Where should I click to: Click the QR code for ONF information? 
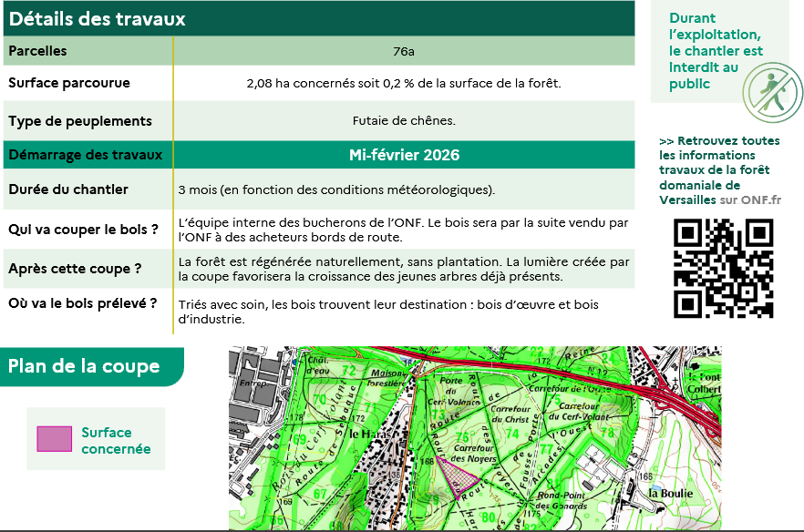tap(723, 268)
